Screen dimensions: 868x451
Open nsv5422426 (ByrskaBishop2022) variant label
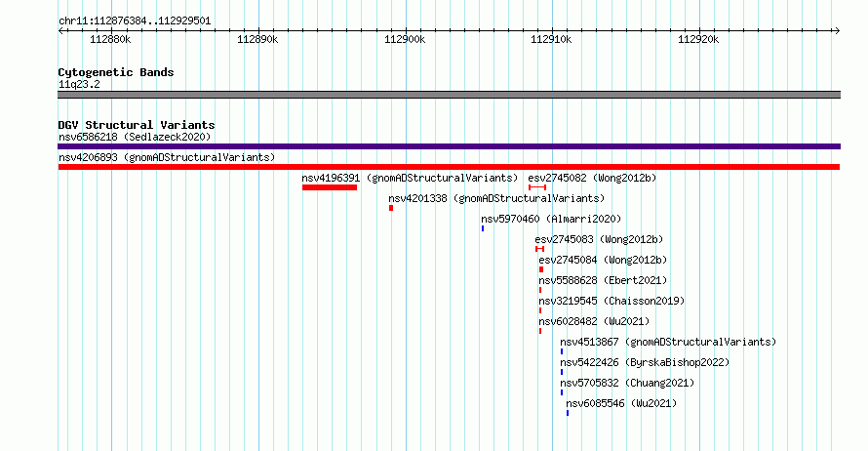tap(645, 362)
